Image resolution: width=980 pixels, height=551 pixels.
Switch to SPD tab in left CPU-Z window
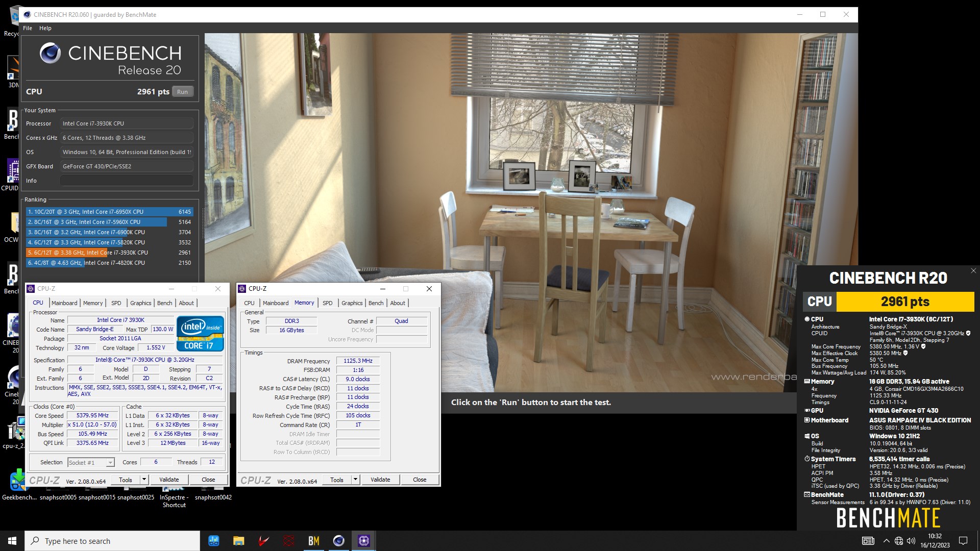[x=116, y=303]
